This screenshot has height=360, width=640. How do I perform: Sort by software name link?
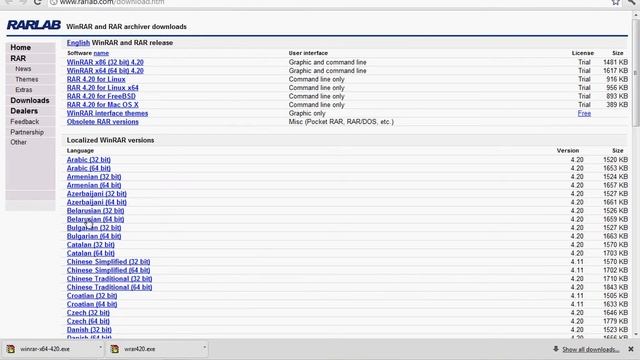point(101,53)
